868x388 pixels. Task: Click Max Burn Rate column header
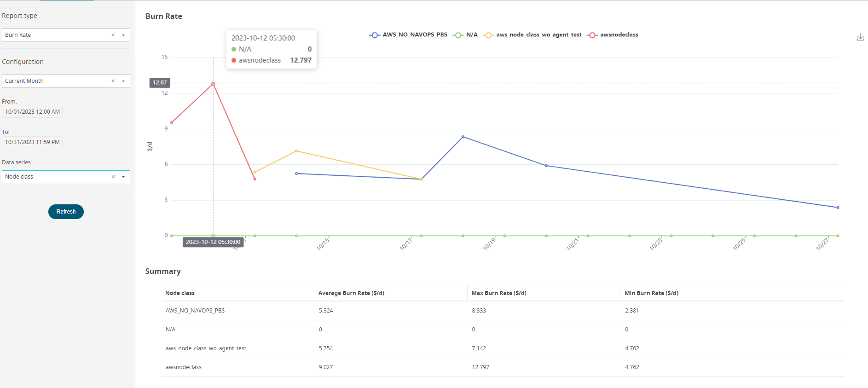[x=499, y=293]
